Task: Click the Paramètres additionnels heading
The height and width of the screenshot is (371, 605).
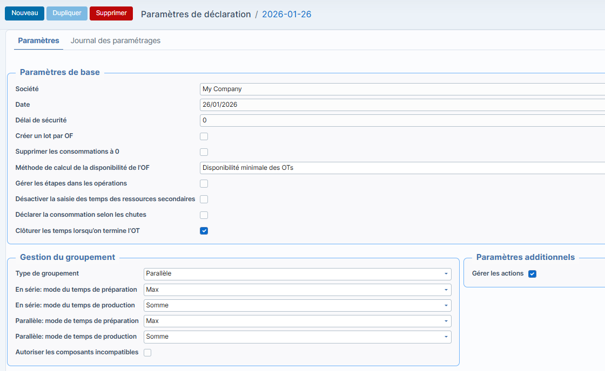Action: click(526, 257)
